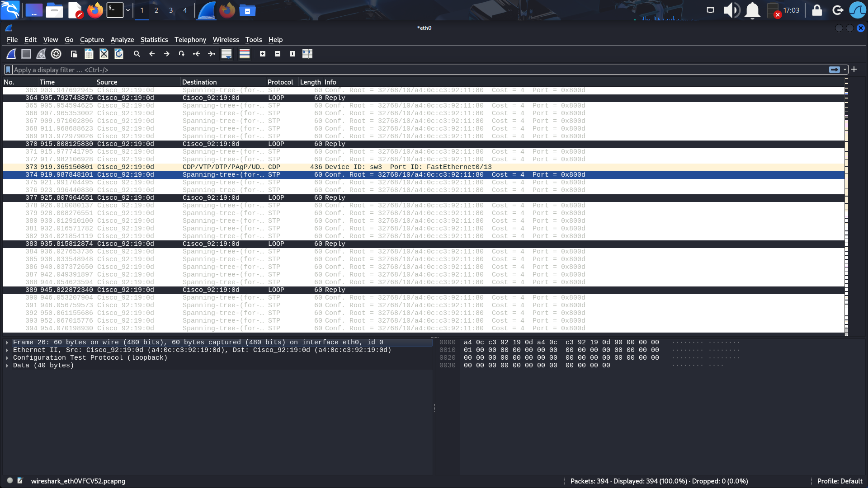Image resolution: width=868 pixels, height=488 pixels.
Task: Edit capture file properties icon in status bar
Action: pyautogui.click(x=20, y=481)
